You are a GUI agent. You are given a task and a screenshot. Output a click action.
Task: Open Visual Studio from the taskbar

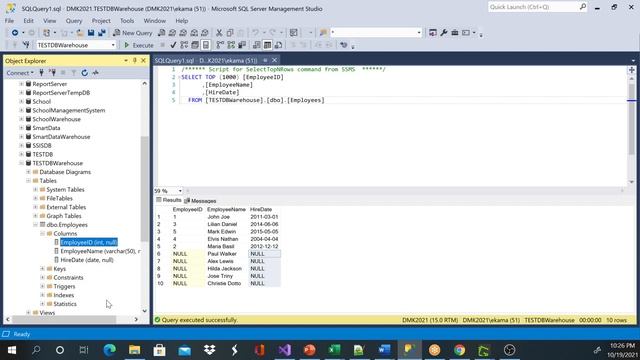pos(284,350)
